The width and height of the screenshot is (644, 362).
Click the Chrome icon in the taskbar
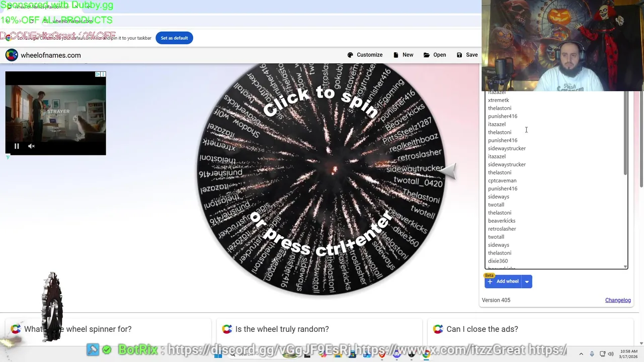point(426,355)
